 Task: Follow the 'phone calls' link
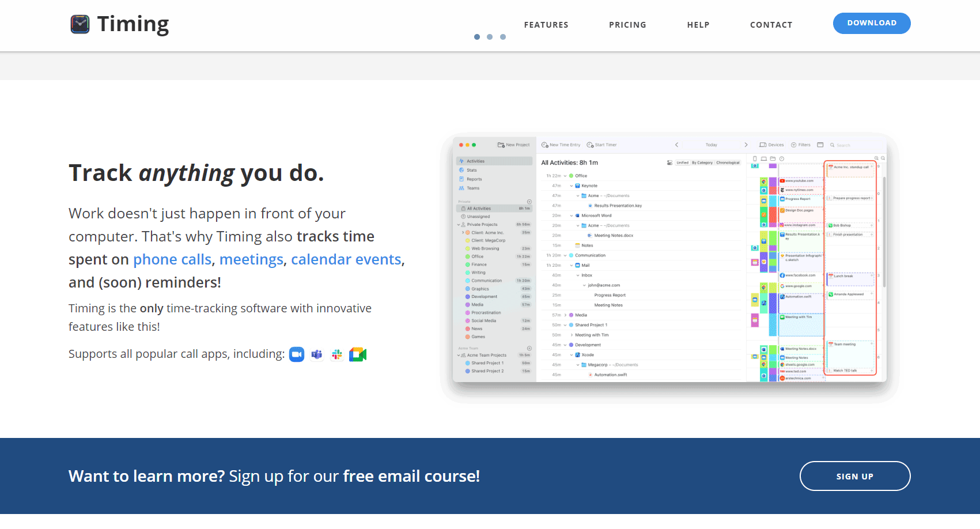pyautogui.click(x=172, y=259)
